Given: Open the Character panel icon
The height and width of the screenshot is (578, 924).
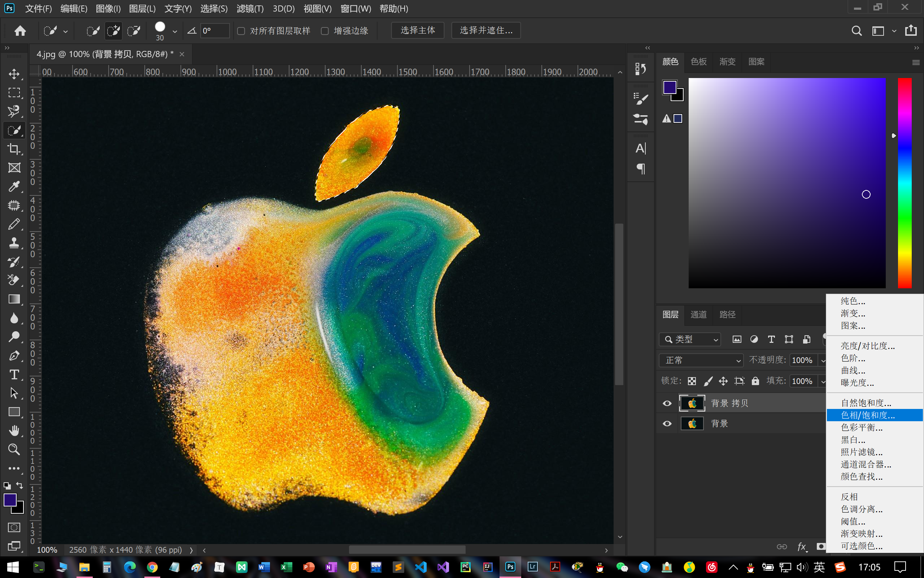Looking at the screenshot, I should coord(640,148).
